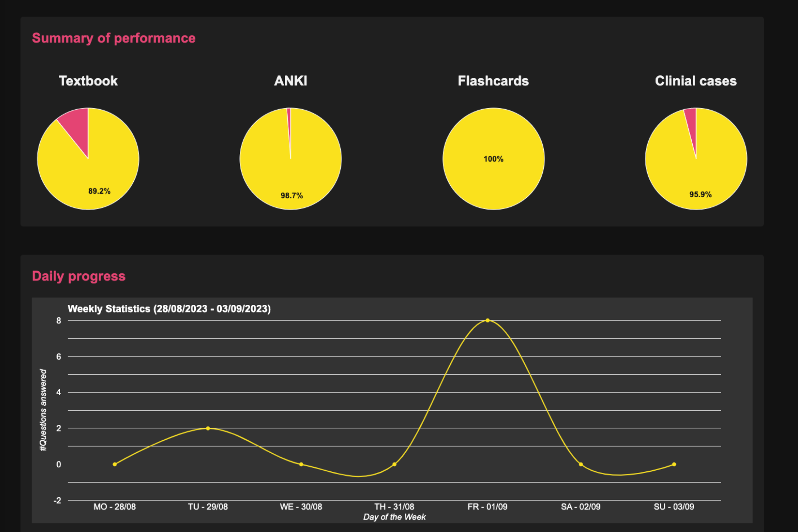Click the Thursday data point on line chart
798x532 pixels.
click(x=395, y=464)
